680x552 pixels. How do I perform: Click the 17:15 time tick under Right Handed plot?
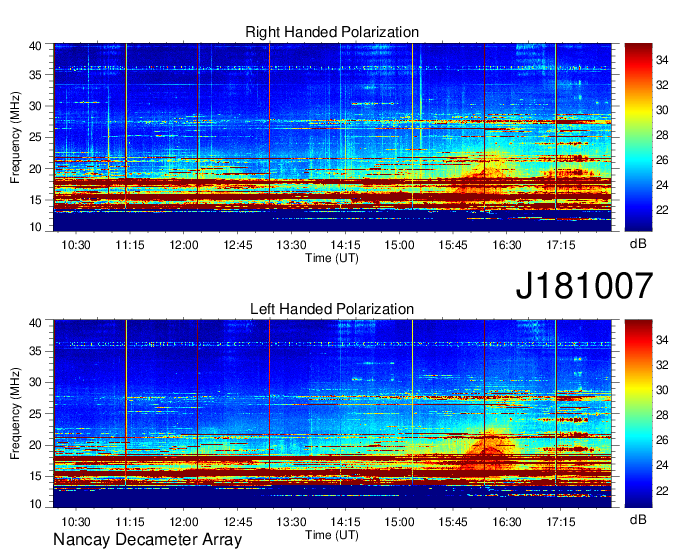coord(561,245)
